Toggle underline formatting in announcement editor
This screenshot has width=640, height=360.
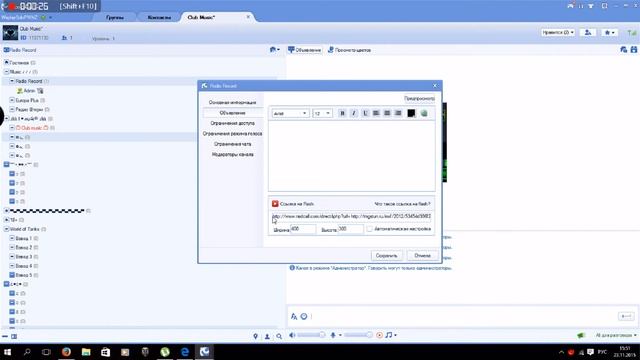[x=365, y=113]
